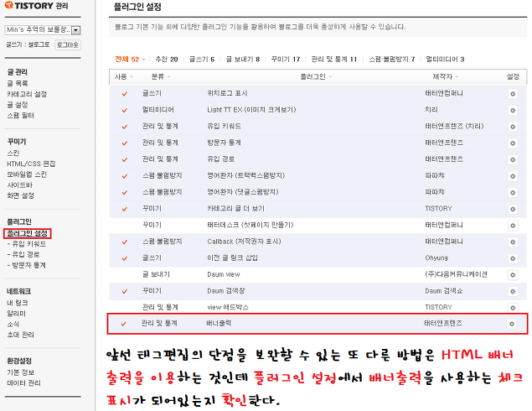Toggle use checkmark for Callback plugin

[x=125, y=242]
